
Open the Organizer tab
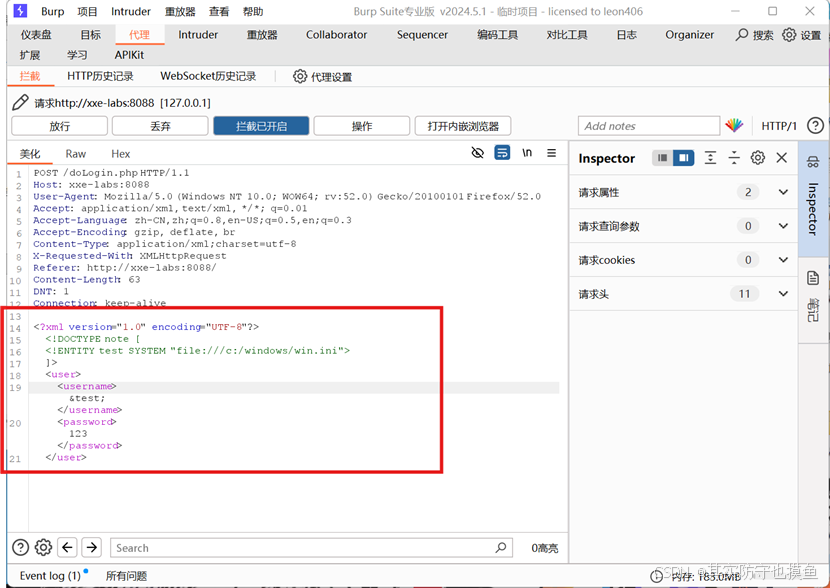689,35
